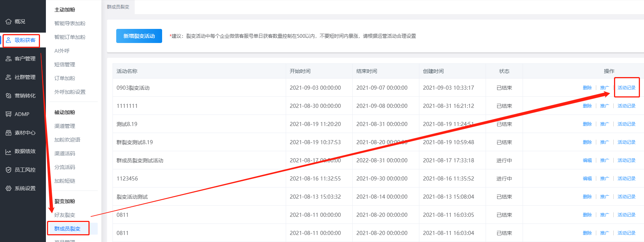Select 群成员裂变 in the submenu
Screen dimensions: 644x242
[x=67, y=229]
